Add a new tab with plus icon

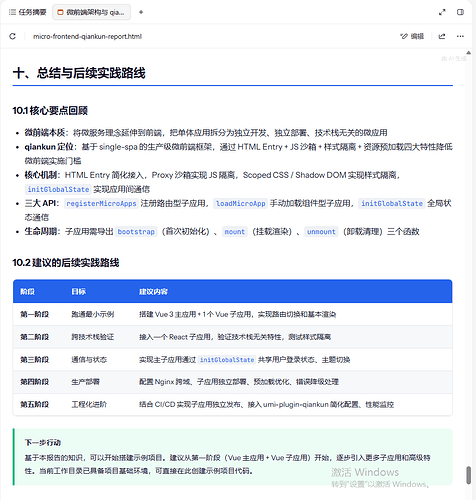click(x=141, y=12)
